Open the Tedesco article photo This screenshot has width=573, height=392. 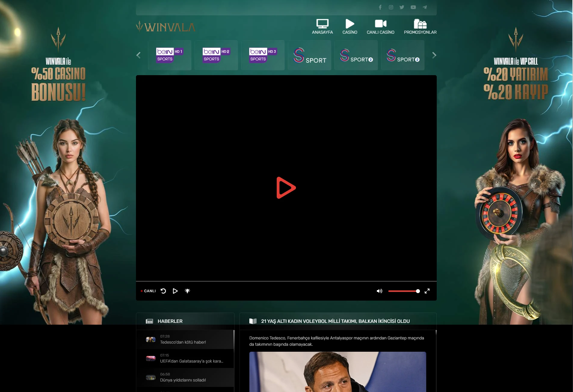[x=338, y=372]
